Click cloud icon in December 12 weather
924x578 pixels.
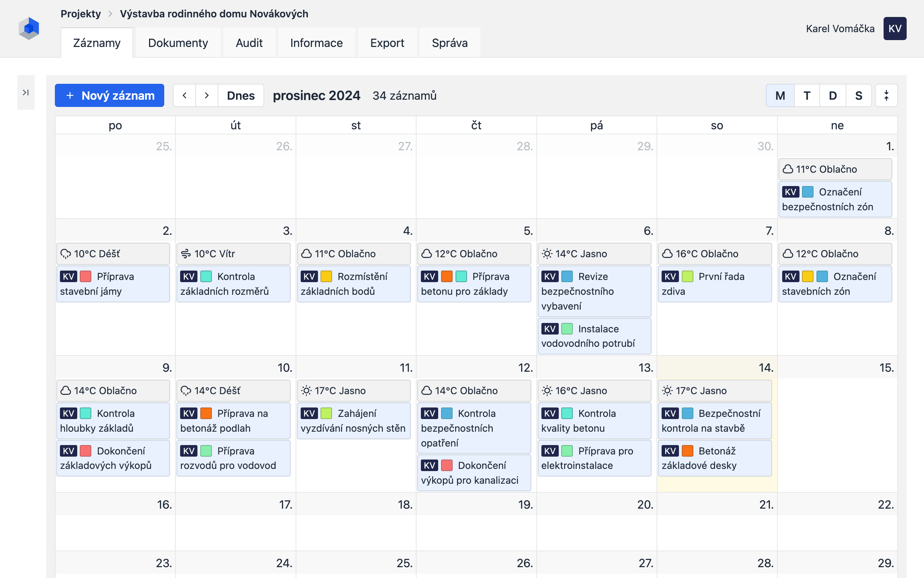pyautogui.click(x=427, y=391)
